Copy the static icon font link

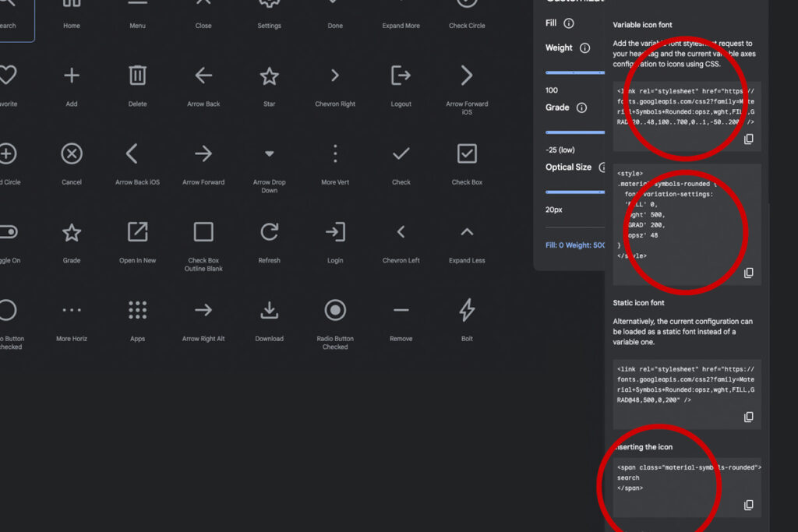749,417
